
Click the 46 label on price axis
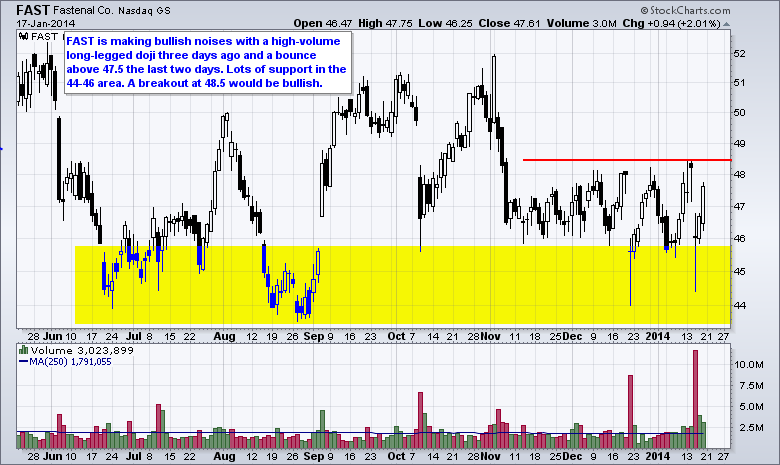pos(740,239)
